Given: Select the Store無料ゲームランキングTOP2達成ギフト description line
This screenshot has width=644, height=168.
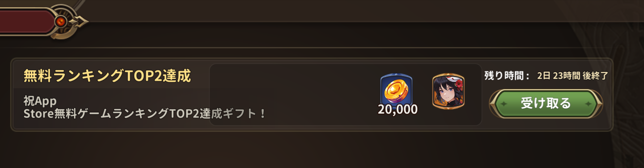Looking at the screenshot, I should point(144,114).
